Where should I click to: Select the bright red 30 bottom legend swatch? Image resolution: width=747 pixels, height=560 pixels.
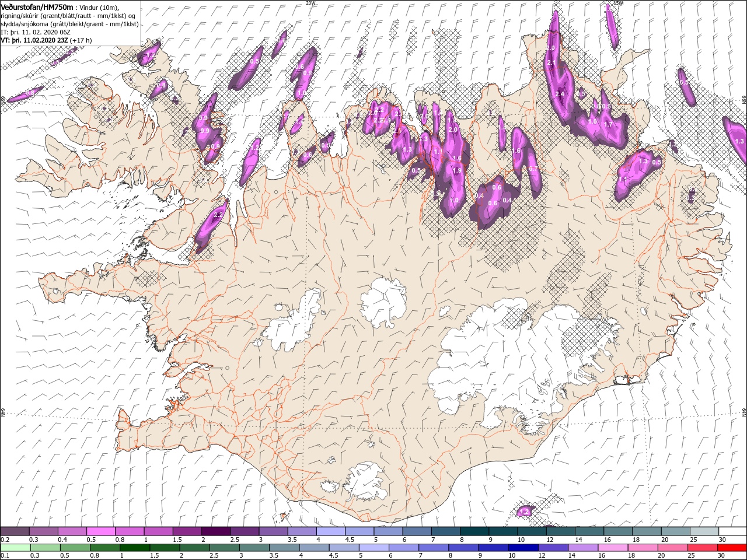[x=732, y=548]
